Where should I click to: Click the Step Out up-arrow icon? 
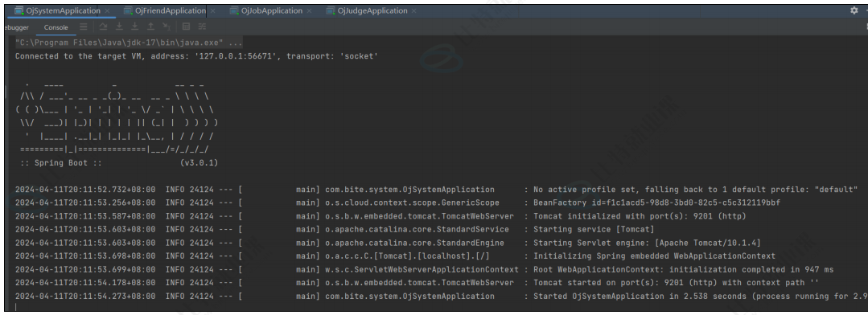coord(150,27)
